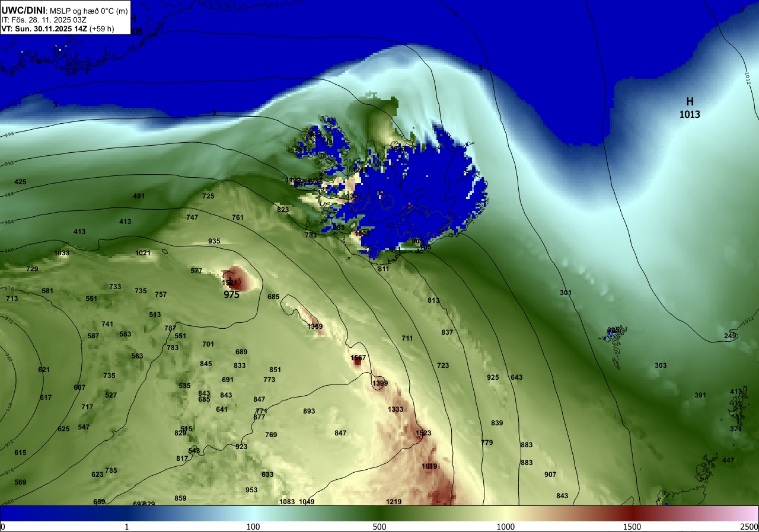Screen dimensions: 759x532
Task: Click the height value 761
Action: tap(238, 217)
